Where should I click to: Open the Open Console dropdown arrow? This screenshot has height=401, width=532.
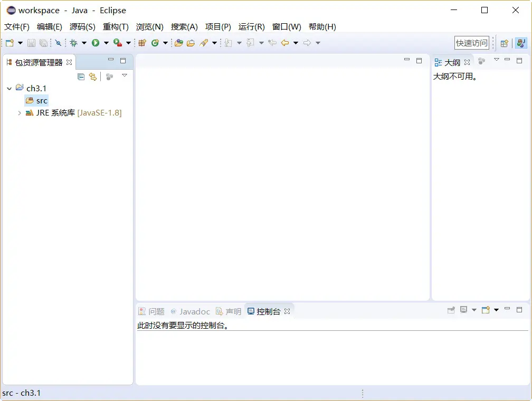click(496, 310)
